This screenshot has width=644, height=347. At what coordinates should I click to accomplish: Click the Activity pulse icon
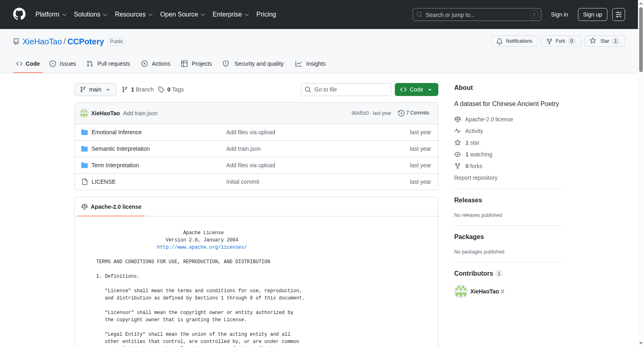458,131
